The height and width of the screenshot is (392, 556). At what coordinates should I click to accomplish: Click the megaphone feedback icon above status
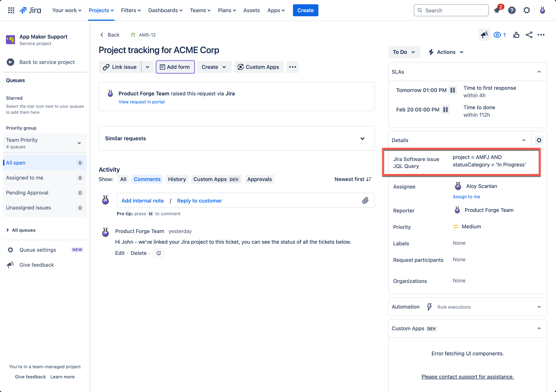click(x=484, y=35)
